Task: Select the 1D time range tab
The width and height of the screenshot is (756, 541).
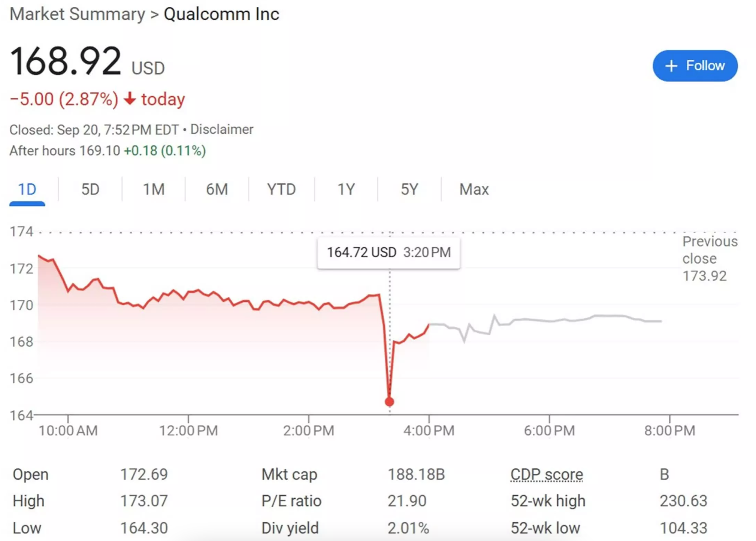Action: (x=27, y=190)
